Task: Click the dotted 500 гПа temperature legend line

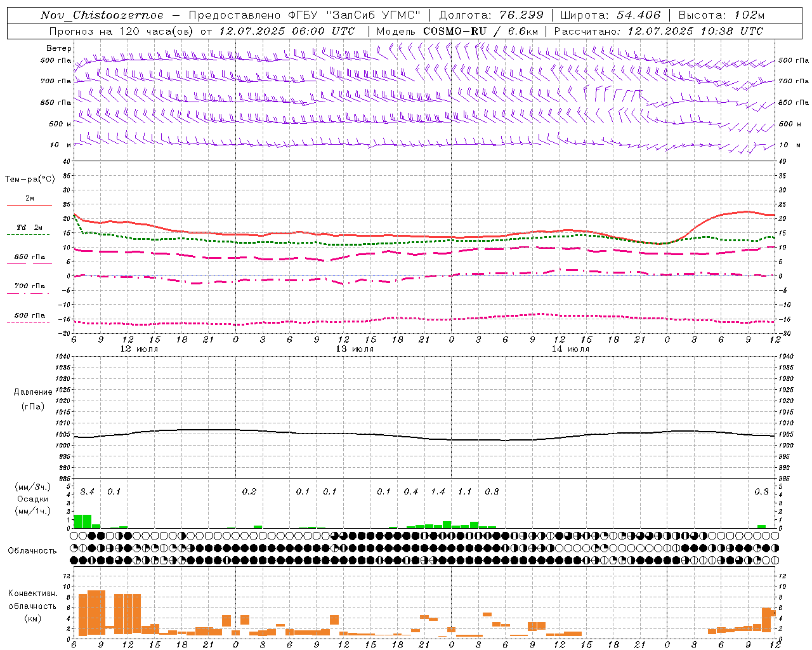Action: 28,323
